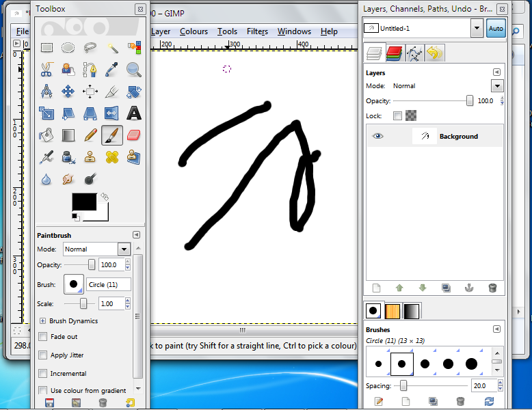The image size is (532, 410).
Task: Click the foreground black colour swatch
Action: (84, 202)
